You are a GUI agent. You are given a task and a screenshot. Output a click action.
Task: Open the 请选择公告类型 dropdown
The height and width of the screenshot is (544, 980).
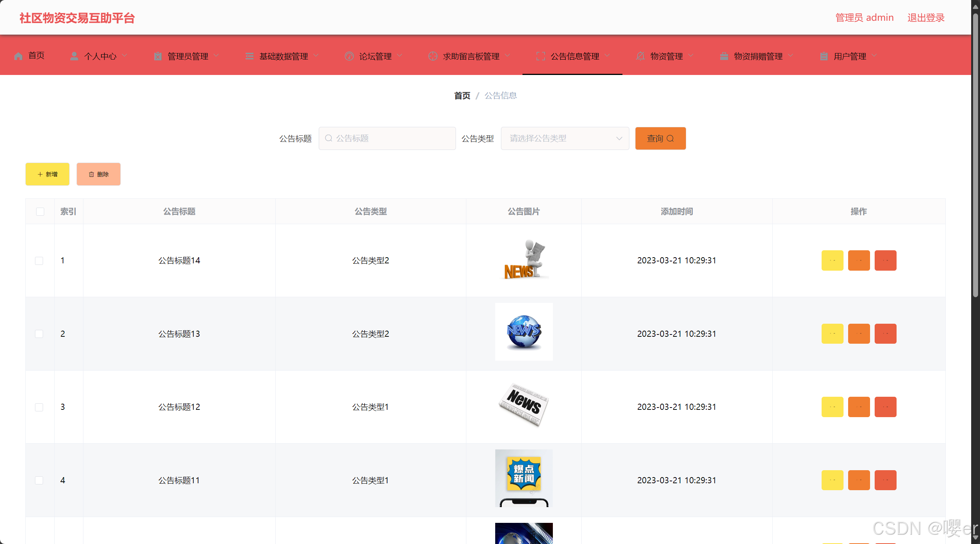click(564, 138)
